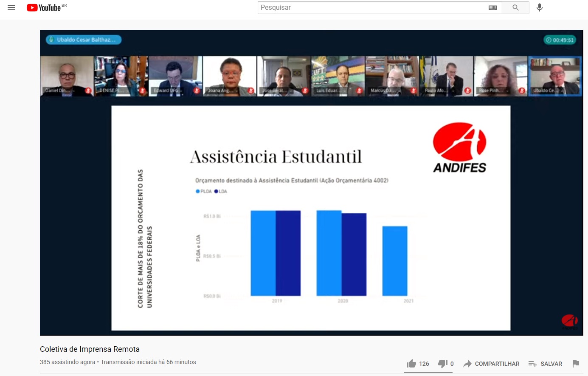Image resolution: width=588 pixels, height=376 pixels.
Task: Select Rose Pinh participant thumbnail
Action: (x=501, y=76)
